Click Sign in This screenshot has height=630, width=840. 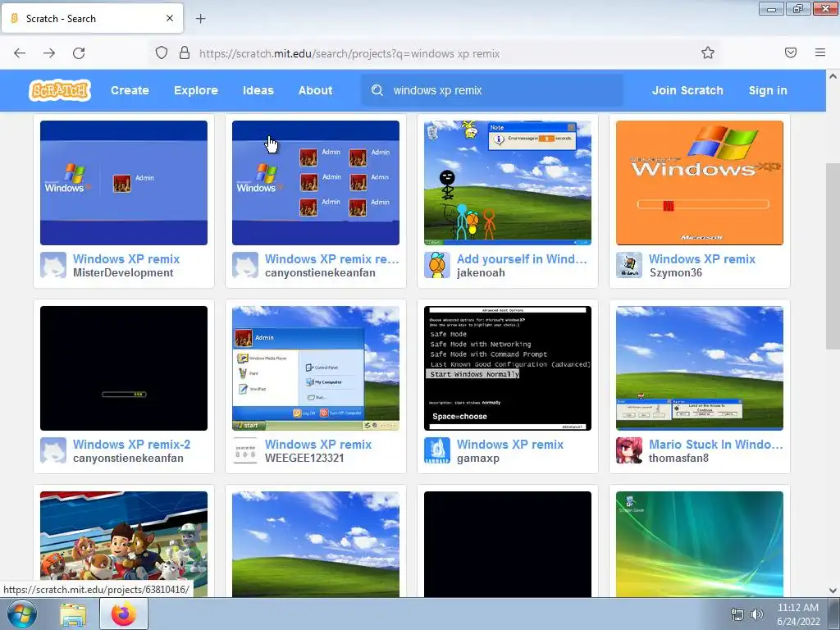(x=768, y=90)
